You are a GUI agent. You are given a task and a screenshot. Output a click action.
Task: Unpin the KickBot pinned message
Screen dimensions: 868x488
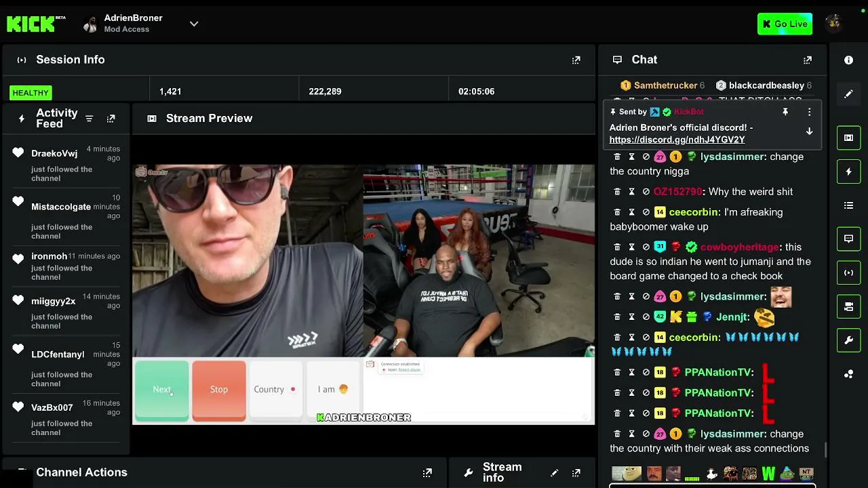click(785, 112)
